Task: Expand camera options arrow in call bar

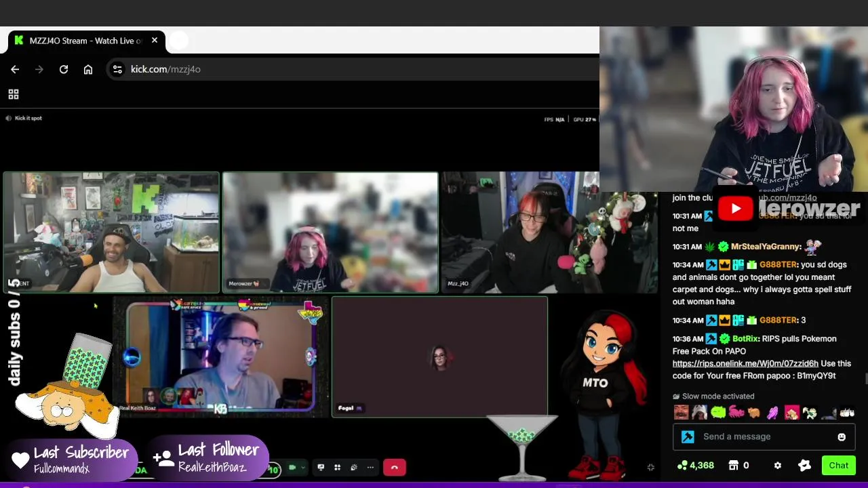Action: click(302, 467)
